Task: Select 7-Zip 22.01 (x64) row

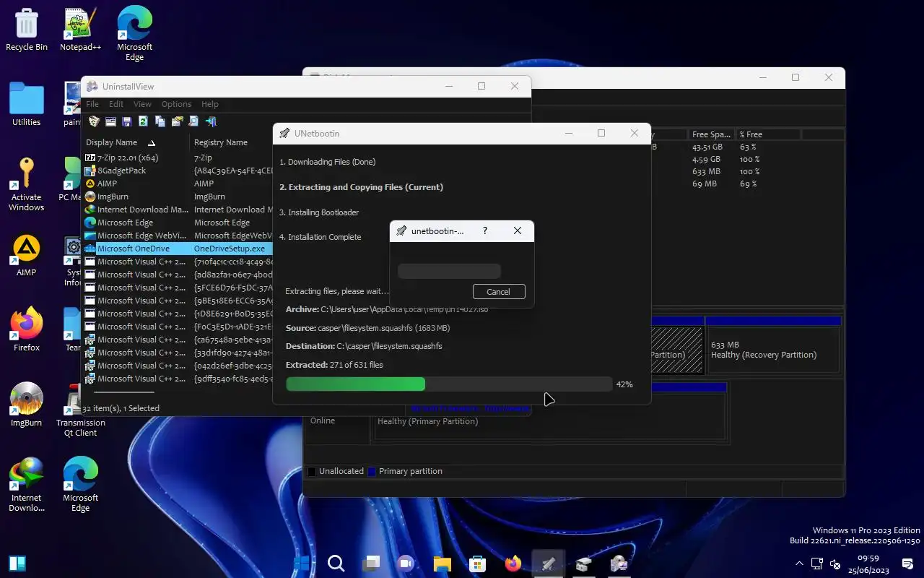Action: [178, 158]
